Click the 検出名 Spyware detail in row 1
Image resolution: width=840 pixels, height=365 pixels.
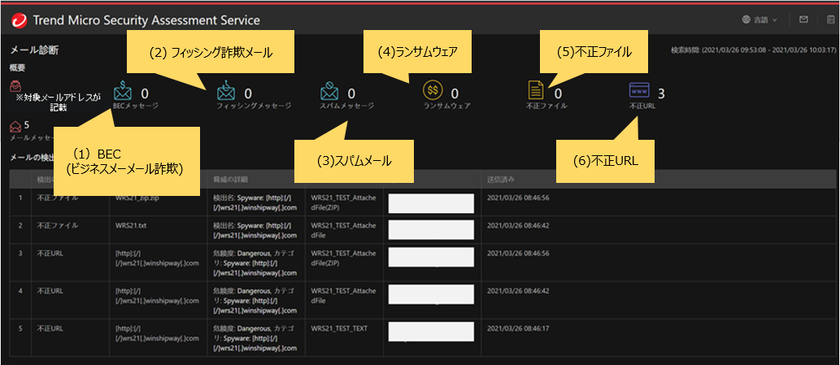[254, 203]
